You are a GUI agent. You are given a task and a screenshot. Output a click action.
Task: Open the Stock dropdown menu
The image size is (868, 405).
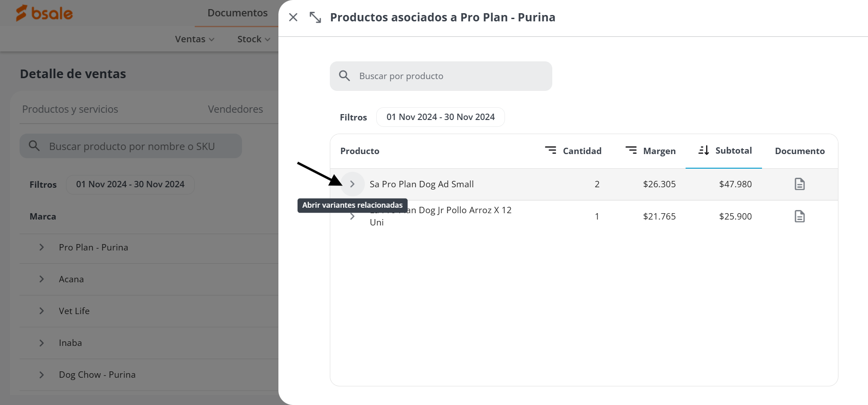pyautogui.click(x=254, y=39)
